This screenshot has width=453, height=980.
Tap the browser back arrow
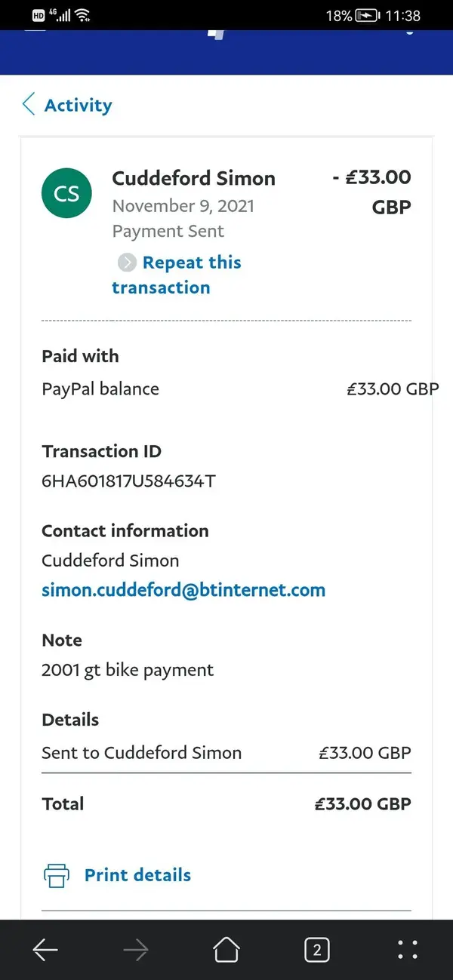point(45,950)
